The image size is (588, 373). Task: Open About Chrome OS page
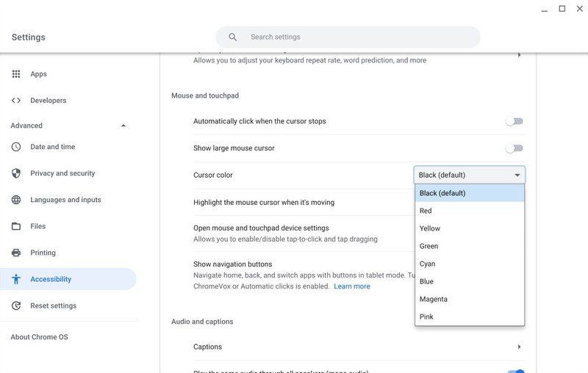[x=40, y=337]
